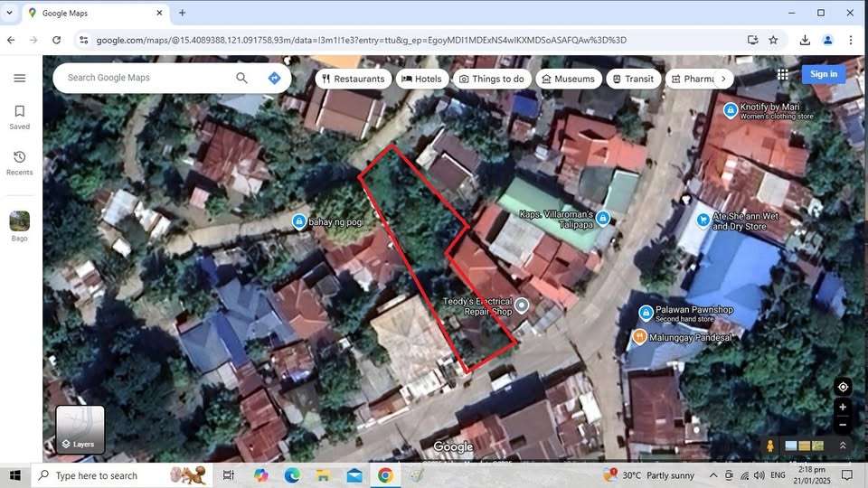This screenshot has height=488, width=868.
Task: Bookmark this page with star
Action: tap(773, 40)
